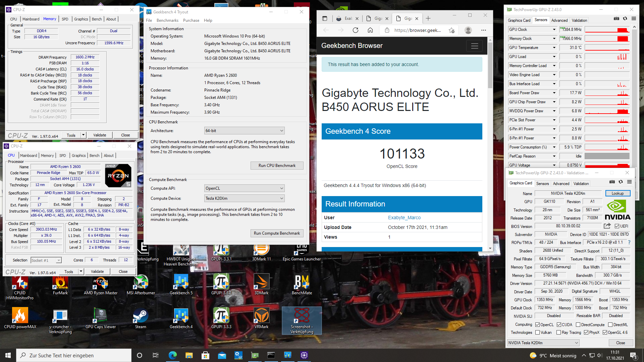
Task: Click the Windows taskbar search box
Action: [x=74, y=355]
